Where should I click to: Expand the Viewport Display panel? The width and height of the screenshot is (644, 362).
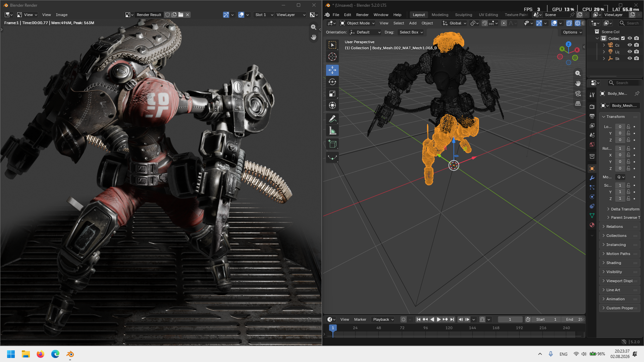coord(620,281)
